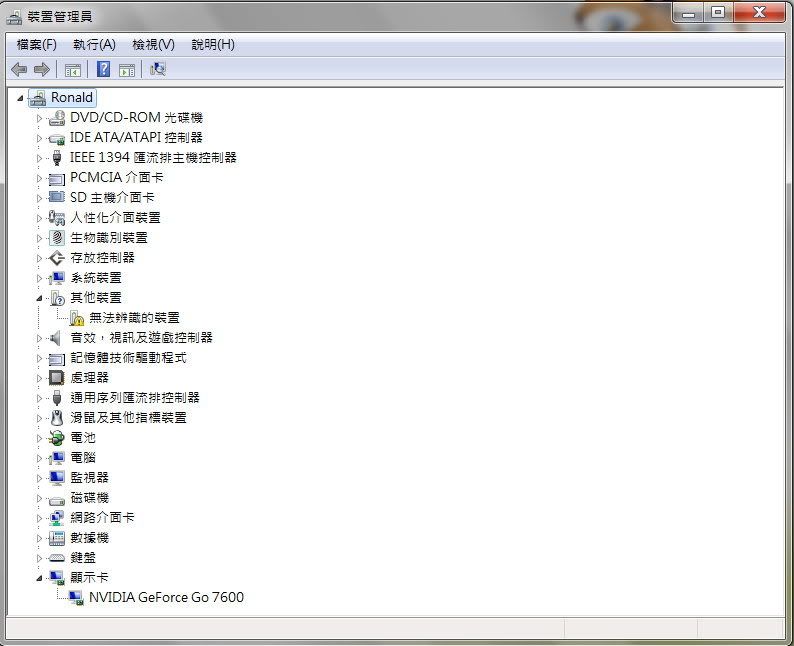Select the 滑鼠及其他指標裝置 label
This screenshot has height=646, width=794.
128,418
